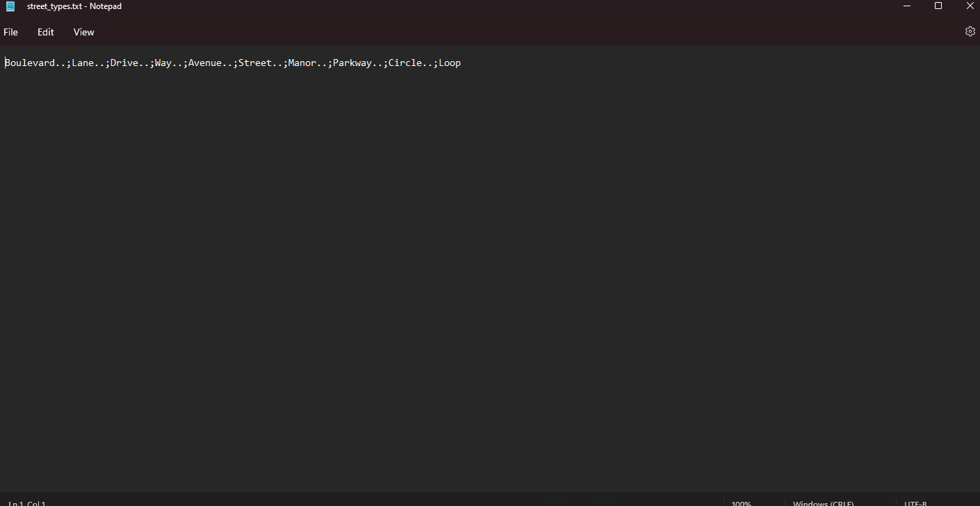This screenshot has height=506, width=980.
Task: Click the word Avenue in the text
Action: tap(207, 63)
